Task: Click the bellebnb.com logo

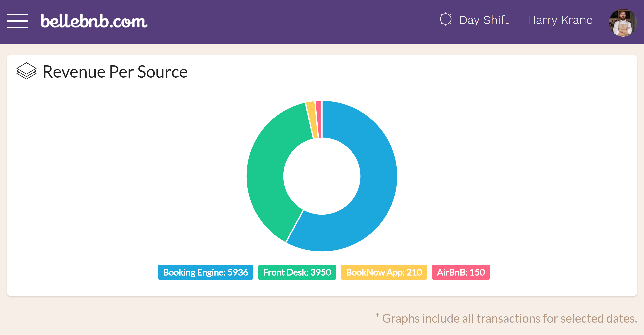Action: click(x=94, y=21)
